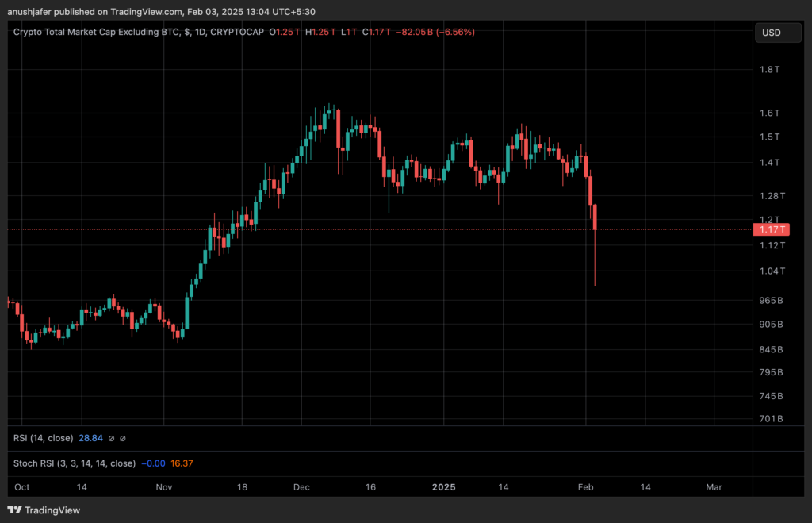Click the 2025 label on time axis
The height and width of the screenshot is (523, 812).
tap(443, 486)
